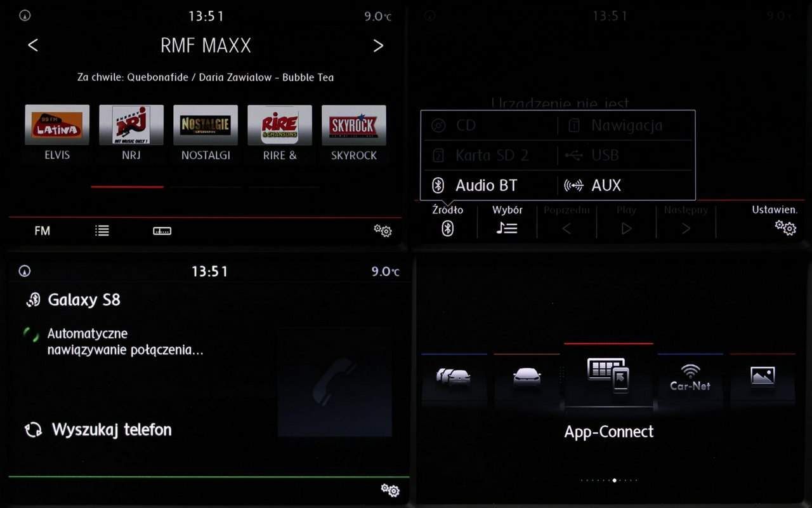Select the SKYROCK station preset

pyautogui.click(x=354, y=133)
